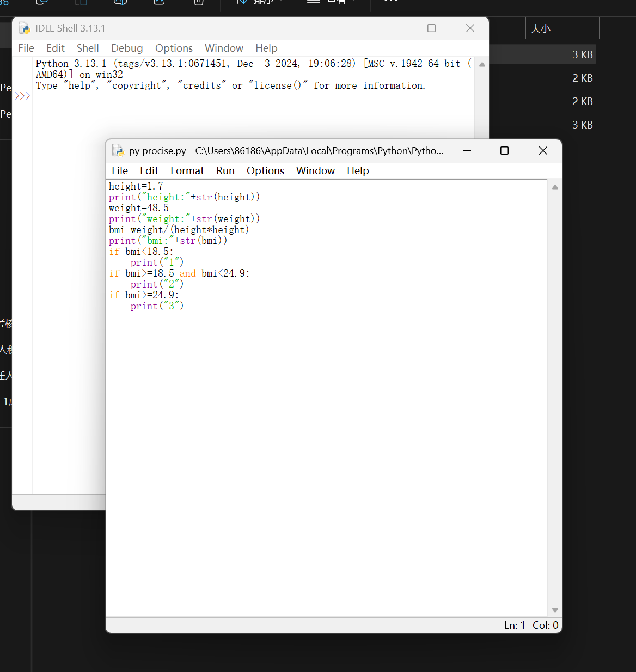Click print("bmi:"+str(bmi)) line

168,241
